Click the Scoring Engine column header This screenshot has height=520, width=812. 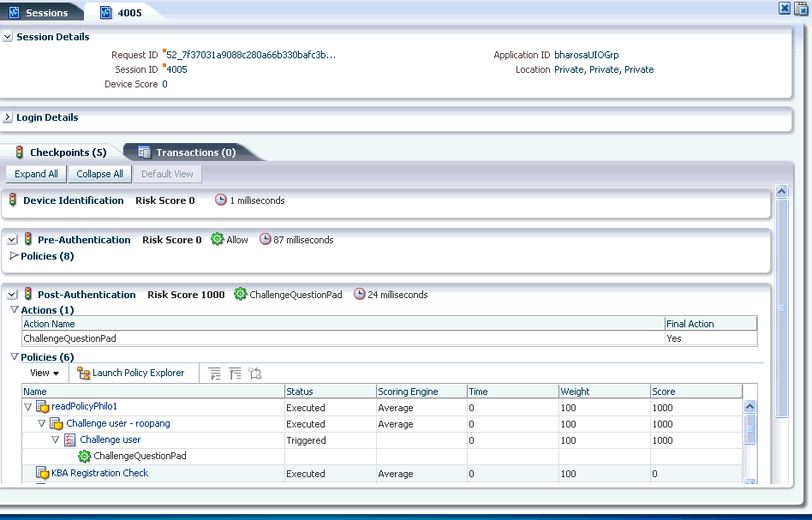click(421, 391)
